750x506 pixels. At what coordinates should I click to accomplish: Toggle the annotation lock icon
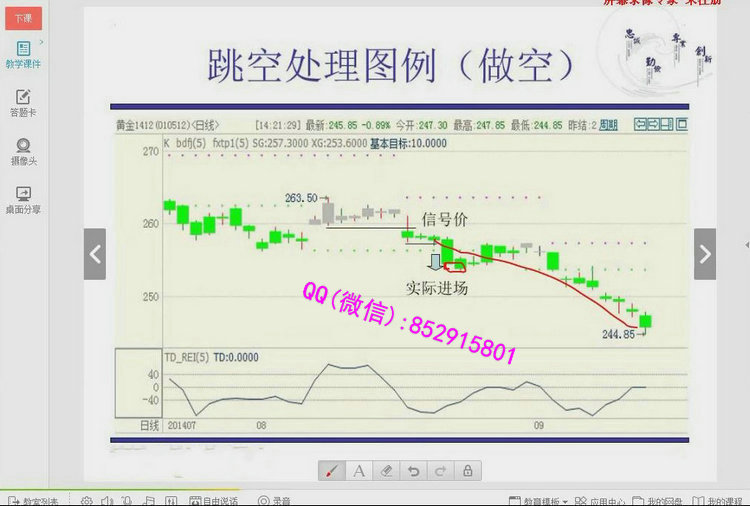point(467,470)
